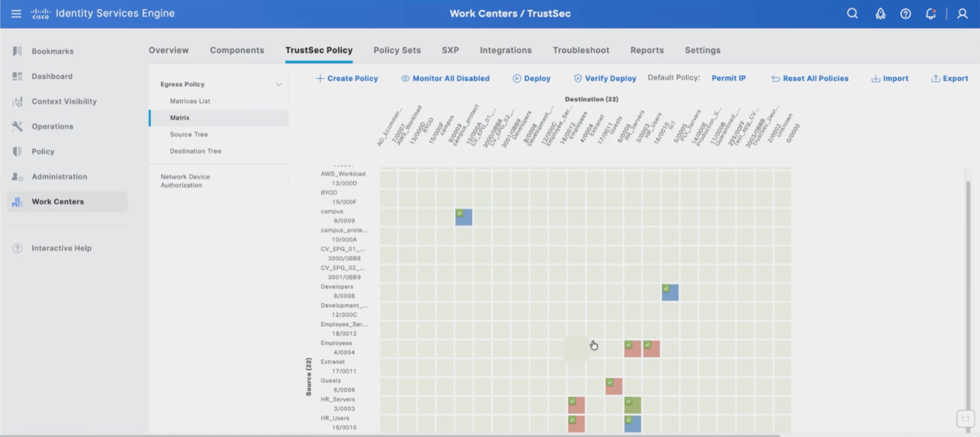The height and width of the screenshot is (437, 980).
Task: Open the notifications bell
Action: [x=931, y=14]
